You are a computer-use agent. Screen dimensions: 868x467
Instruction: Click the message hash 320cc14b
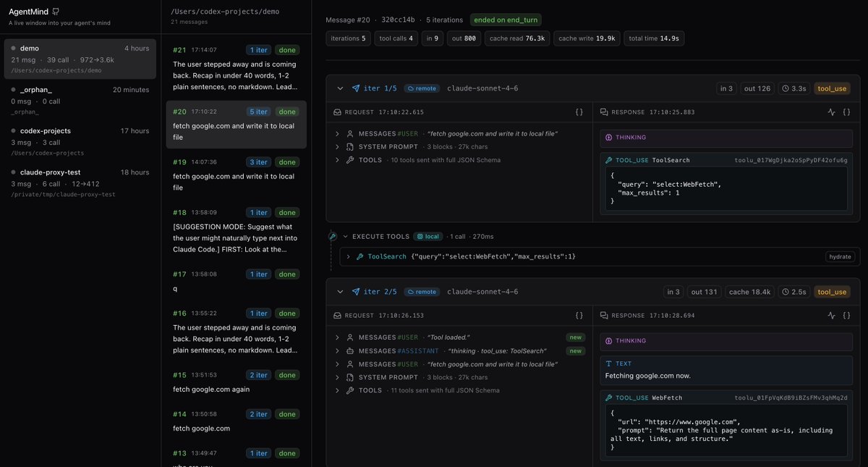point(399,20)
